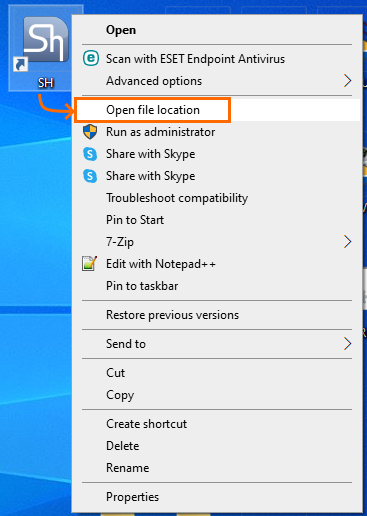
Task: Open Properties at the menu bottom
Action: pos(133,497)
